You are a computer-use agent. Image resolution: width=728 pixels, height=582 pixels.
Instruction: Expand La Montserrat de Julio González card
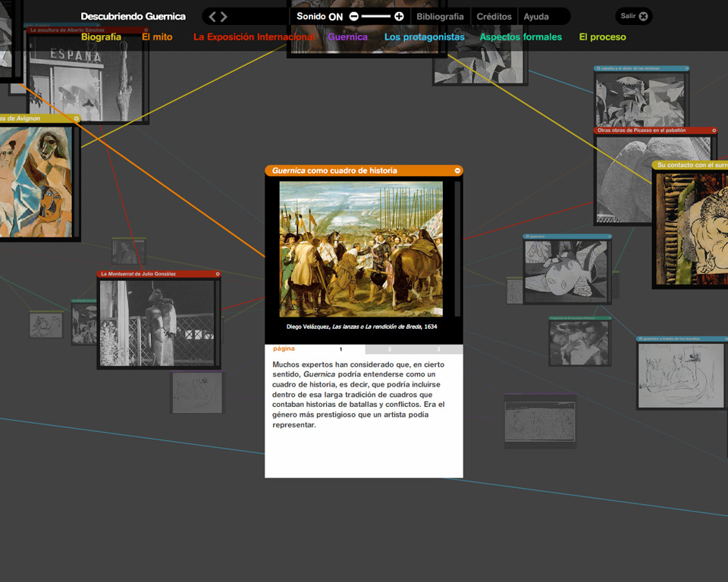click(218, 274)
